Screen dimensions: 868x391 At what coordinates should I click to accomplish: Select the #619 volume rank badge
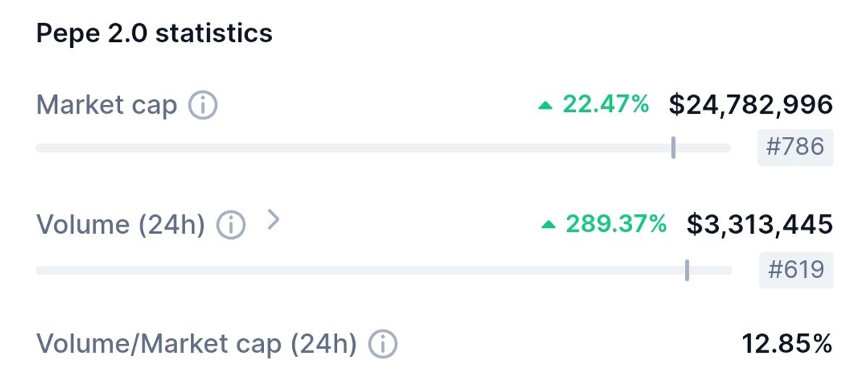(x=796, y=270)
